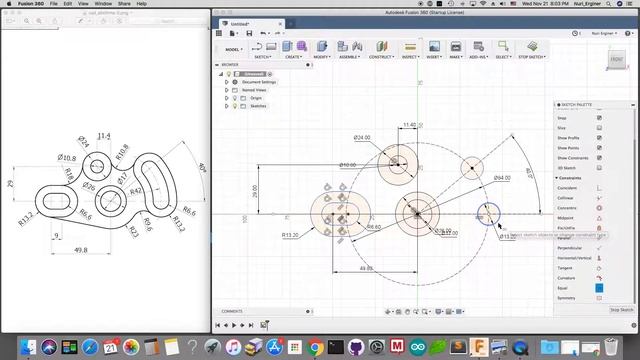
Task: Click the timeline Play button
Action: point(234,325)
